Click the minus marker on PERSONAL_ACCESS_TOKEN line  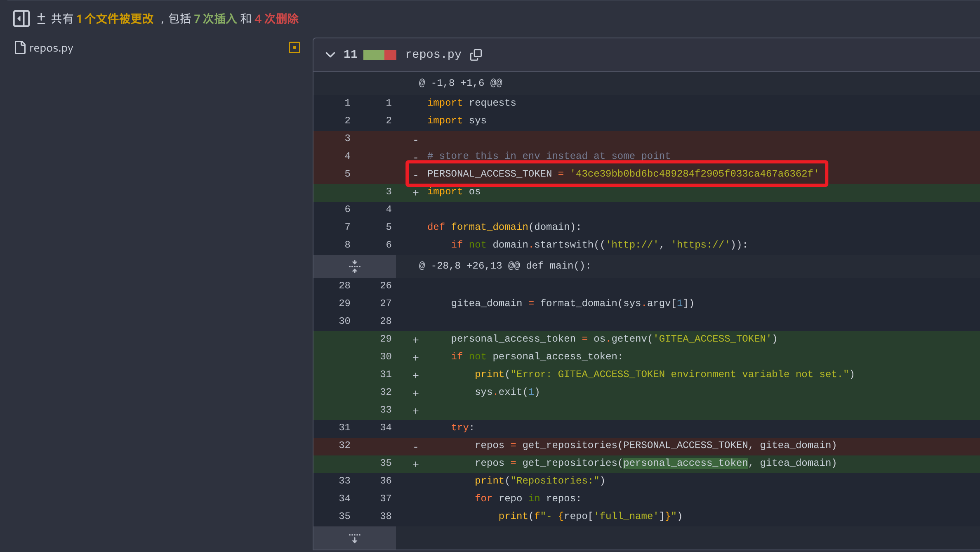pyautogui.click(x=415, y=175)
